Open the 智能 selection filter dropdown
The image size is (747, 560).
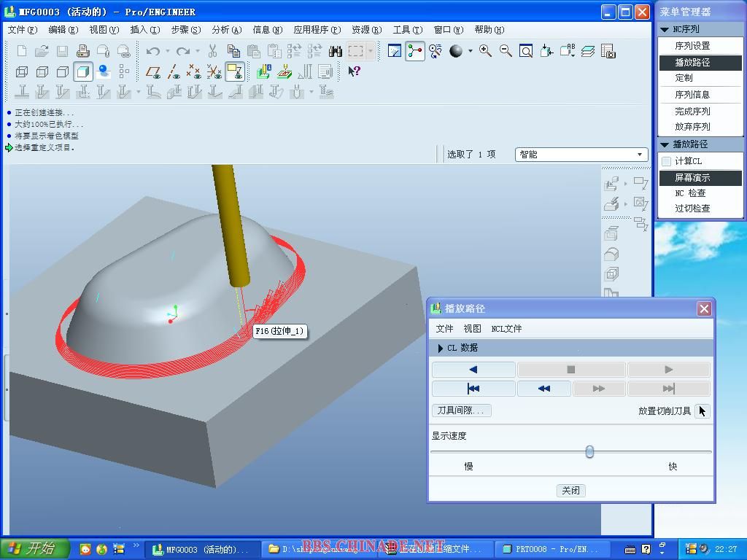(x=581, y=154)
